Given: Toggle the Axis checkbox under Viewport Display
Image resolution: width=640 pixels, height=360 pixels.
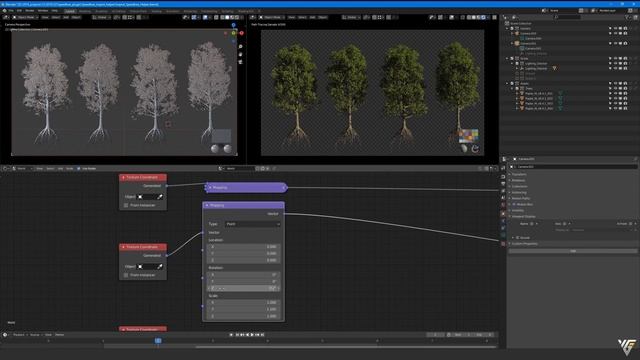Looking at the screenshot, I should (x=564, y=224).
